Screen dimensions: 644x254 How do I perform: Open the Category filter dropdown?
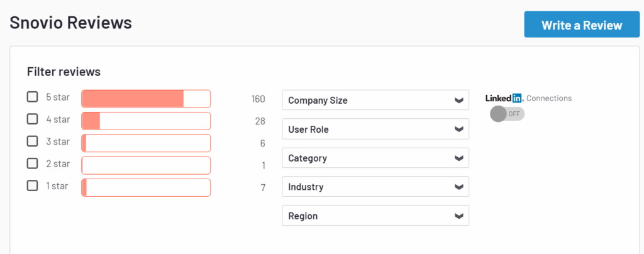[x=375, y=158]
